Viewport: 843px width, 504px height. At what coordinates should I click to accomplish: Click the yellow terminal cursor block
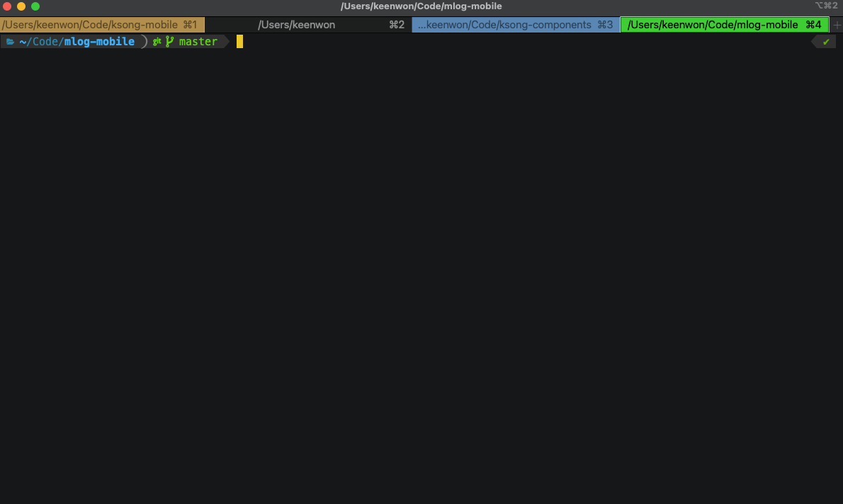pyautogui.click(x=239, y=42)
